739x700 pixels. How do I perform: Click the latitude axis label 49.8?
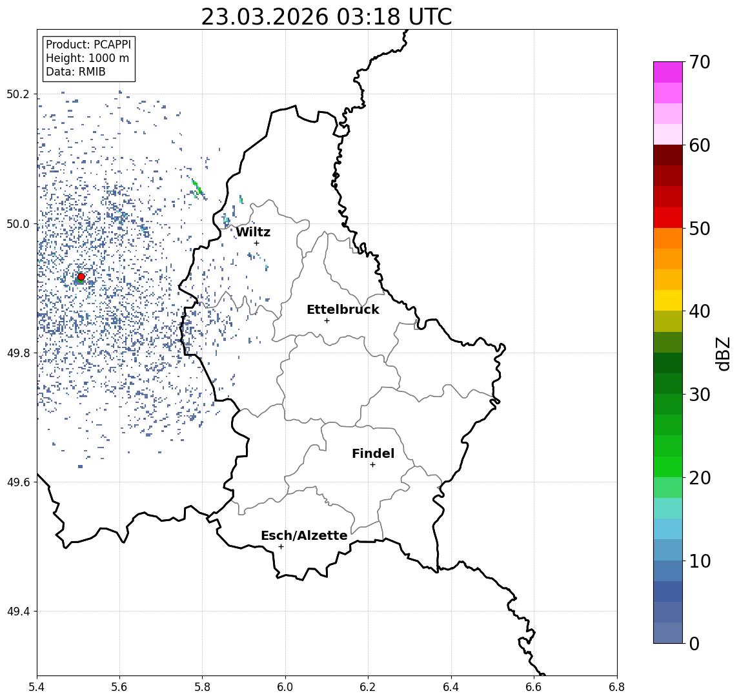click(x=17, y=353)
